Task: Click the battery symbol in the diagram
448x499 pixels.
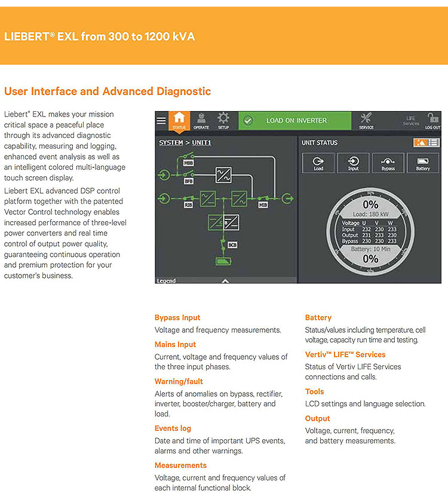Action: (x=223, y=261)
